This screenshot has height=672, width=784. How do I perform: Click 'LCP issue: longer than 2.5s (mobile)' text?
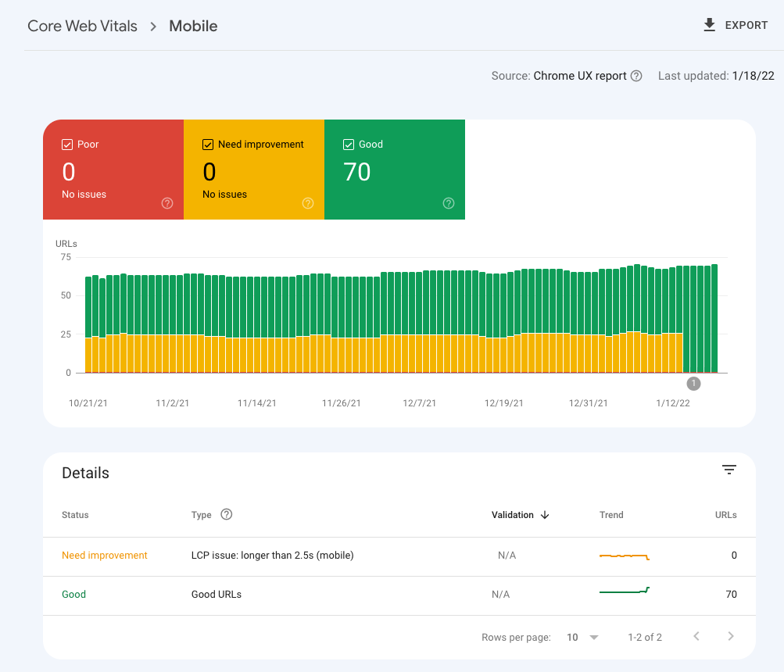(273, 556)
